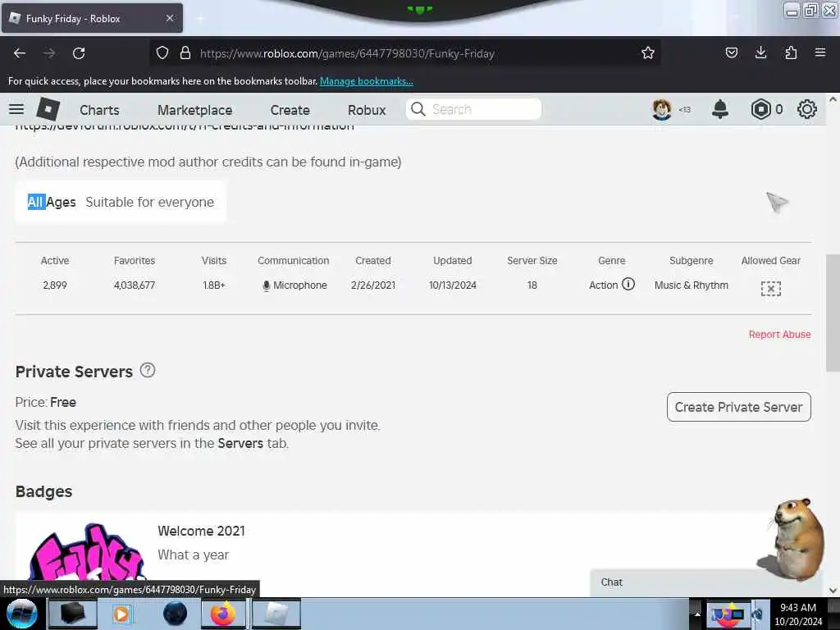The width and height of the screenshot is (840, 630).
Task: Go back using browser back arrow
Action: (20, 53)
